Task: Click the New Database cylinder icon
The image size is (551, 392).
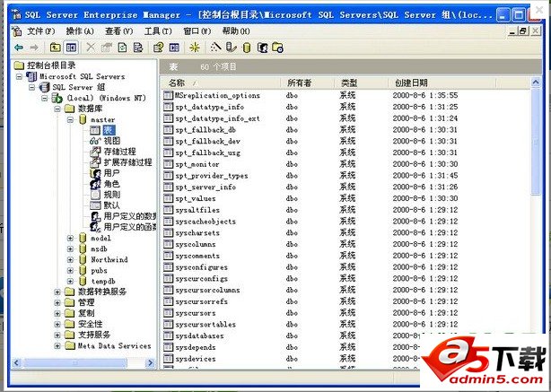Action: (247, 48)
